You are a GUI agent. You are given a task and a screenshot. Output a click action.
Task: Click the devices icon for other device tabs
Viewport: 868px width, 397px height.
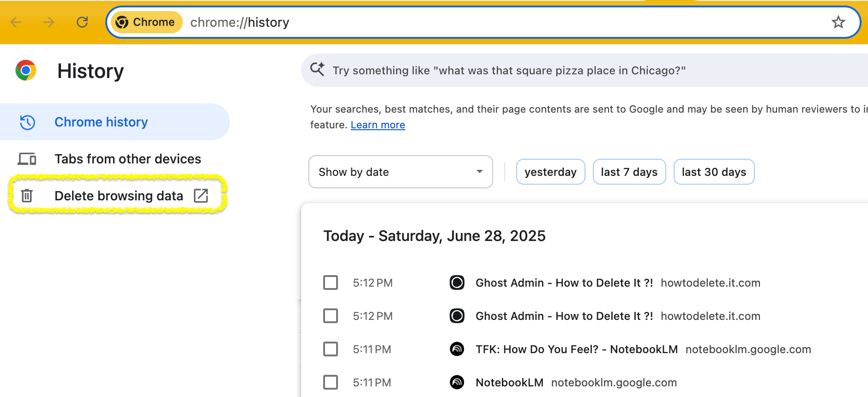click(27, 159)
